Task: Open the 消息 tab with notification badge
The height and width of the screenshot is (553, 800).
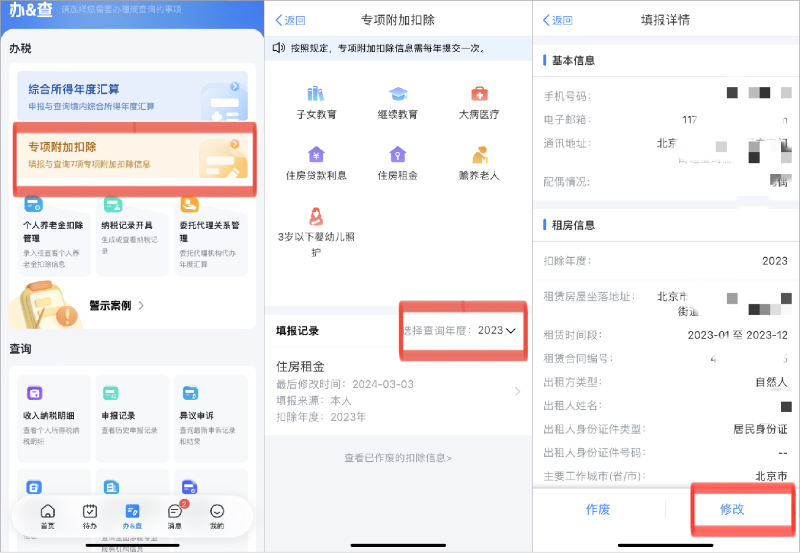Action: pyautogui.click(x=174, y=516)
